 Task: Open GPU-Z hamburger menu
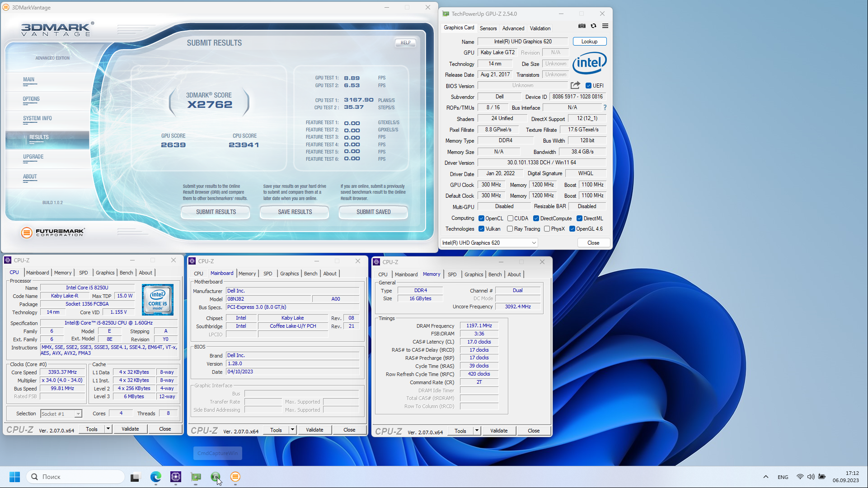point(605,26)
